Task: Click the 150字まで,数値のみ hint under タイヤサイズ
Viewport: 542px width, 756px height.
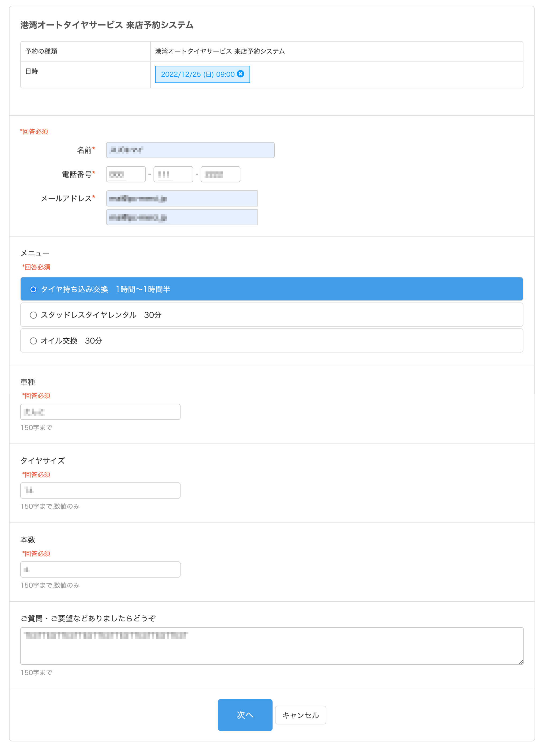Action: [x=50, y=506]
